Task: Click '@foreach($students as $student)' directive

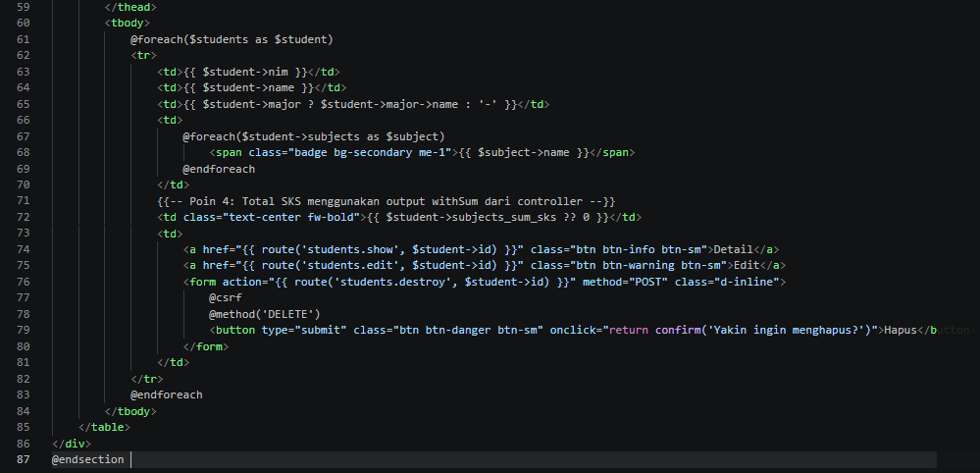Action: click(232, 39)
